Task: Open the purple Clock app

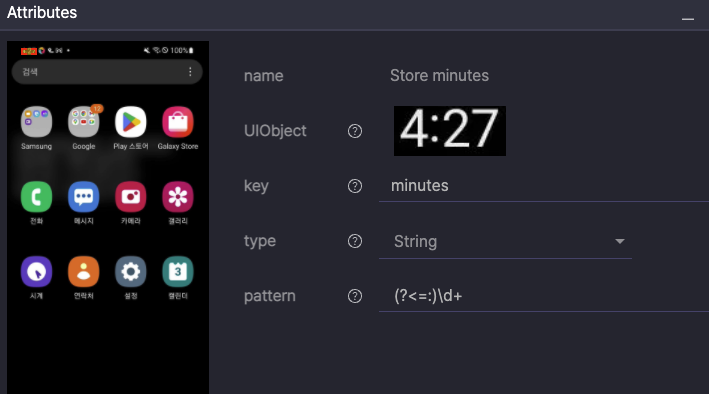Action: [x=36, y=271]
